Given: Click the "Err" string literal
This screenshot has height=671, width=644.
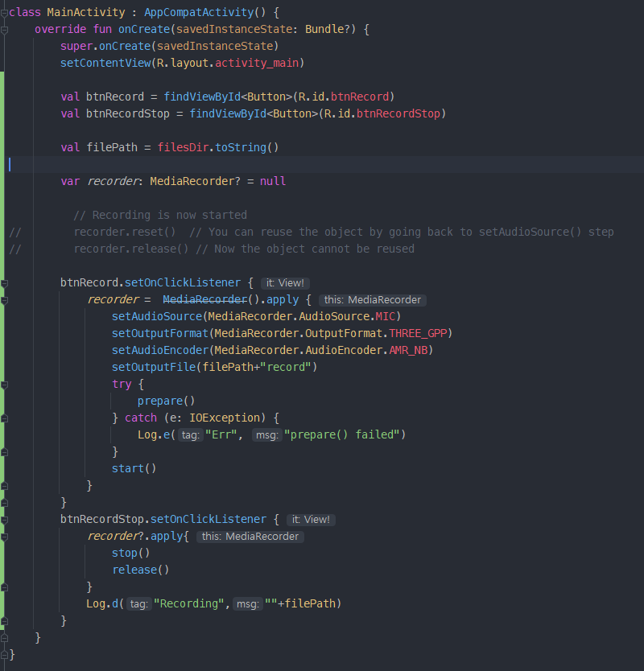Looking at the screenshot, I should click(221, 434).
